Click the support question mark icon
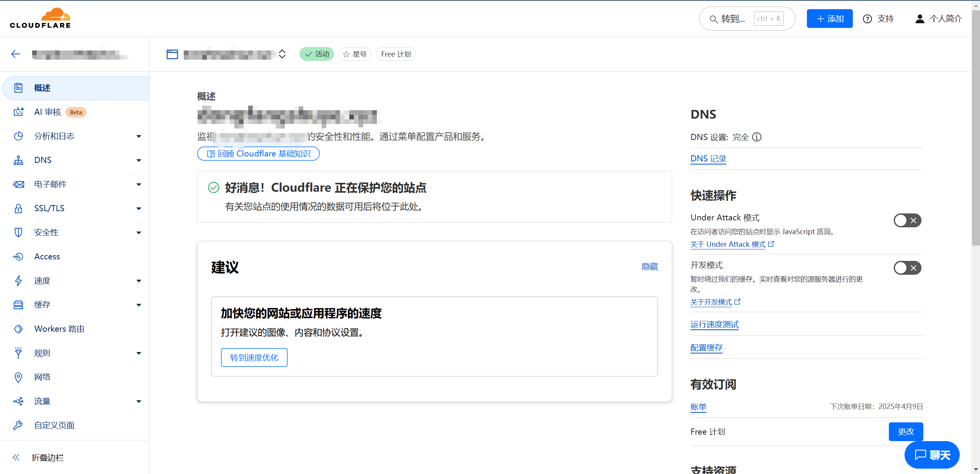 coord(867,19)
